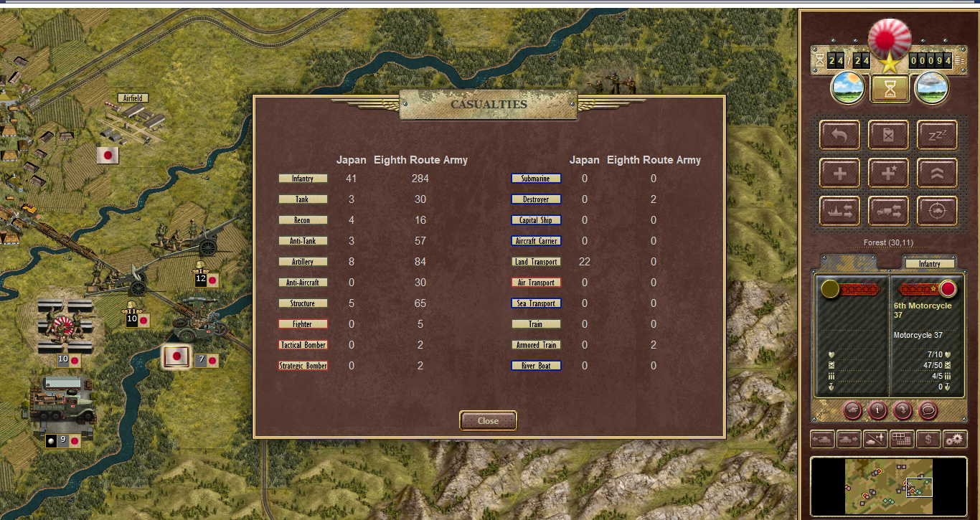Click the Anti-Tank casualty label
The image size is (980, 520).
tap(303, 241)
